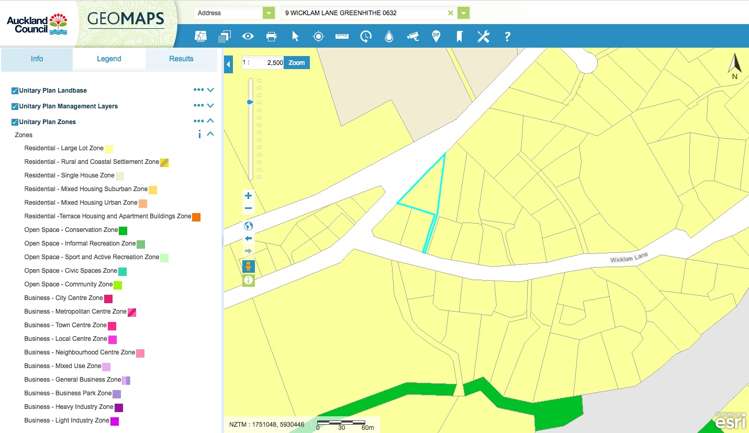Open Zones info icon
Viewport: 749px width, 433px height.
point(199,135)
